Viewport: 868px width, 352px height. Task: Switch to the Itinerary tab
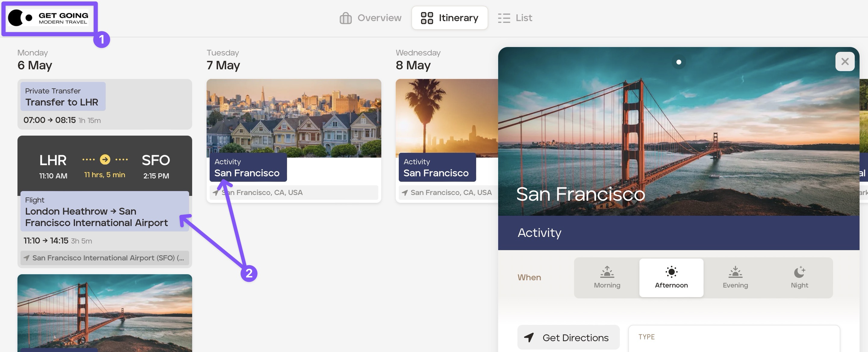[449, 18]
